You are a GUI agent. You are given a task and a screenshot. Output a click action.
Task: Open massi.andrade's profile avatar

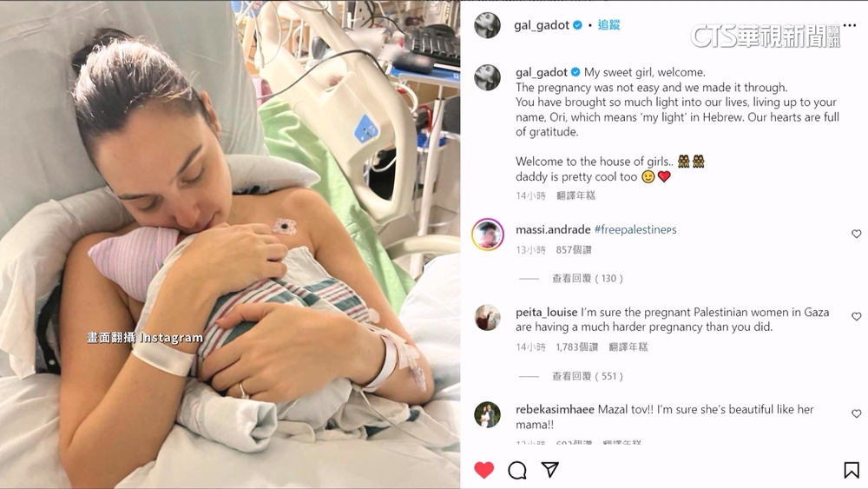coord(487,235)
